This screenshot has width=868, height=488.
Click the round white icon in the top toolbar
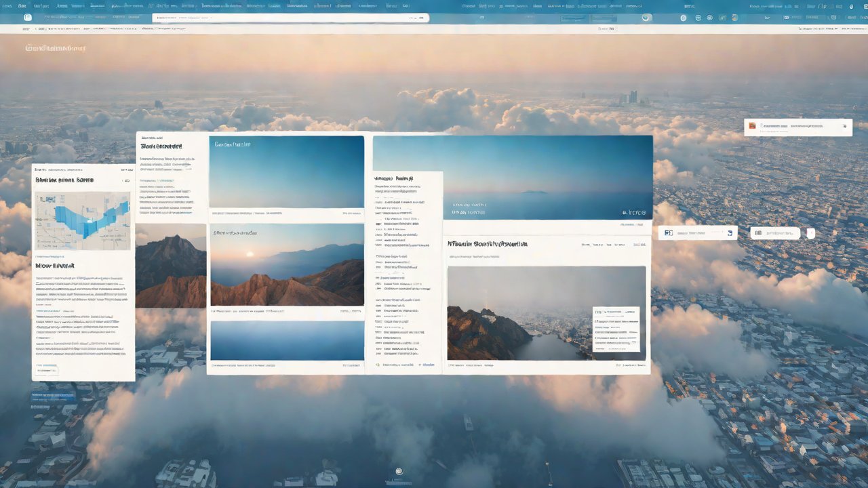tap(646, 18)
